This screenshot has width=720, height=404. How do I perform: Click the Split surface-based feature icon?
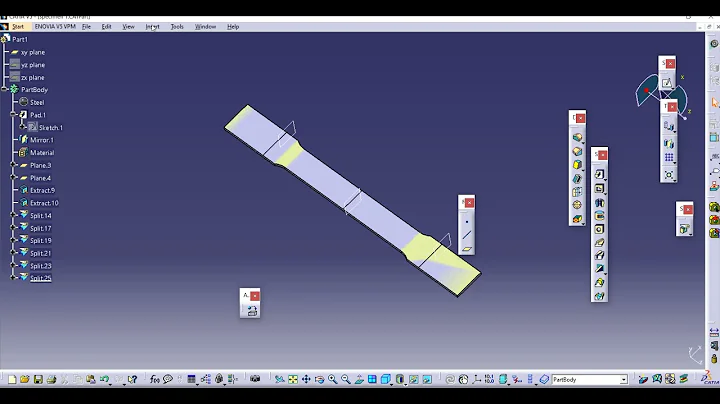pyautogui.click(x=684, y=228)
